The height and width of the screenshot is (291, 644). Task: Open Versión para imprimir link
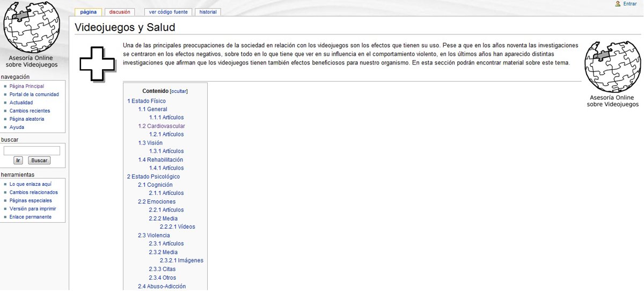(33, 209)
